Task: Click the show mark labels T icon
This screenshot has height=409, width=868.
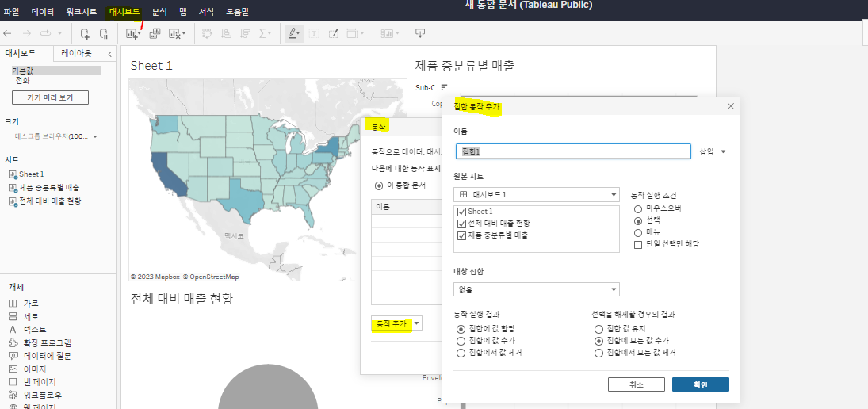Action: (314, 34)
